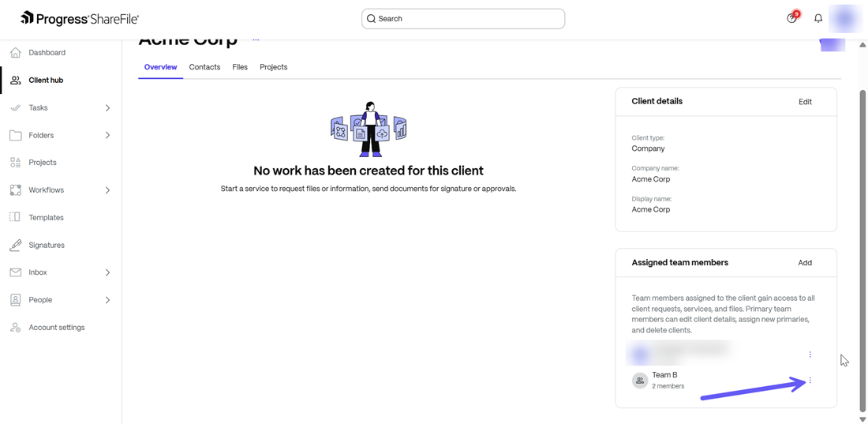Expand the Inbox submenu chevron
Image resolution: width=868 pixels, height=424 pixels.
pyautogui.click(x=108, y=273)
